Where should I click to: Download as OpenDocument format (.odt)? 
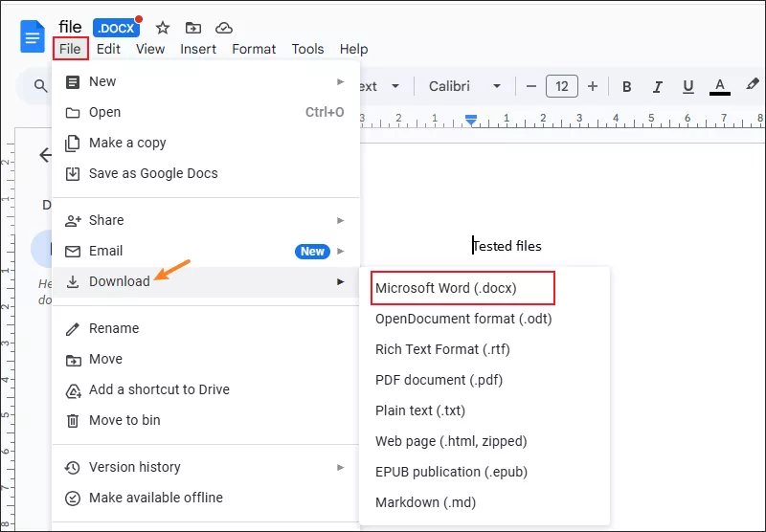pyautogui.click(x=484, y=319)
